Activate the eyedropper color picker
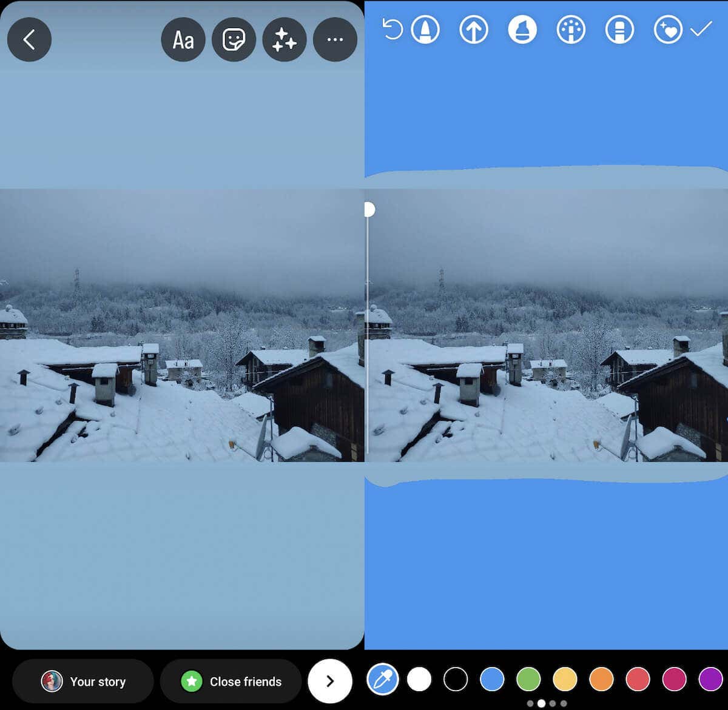Viewport: 728px width, 710px height. [x=383, y=680]
